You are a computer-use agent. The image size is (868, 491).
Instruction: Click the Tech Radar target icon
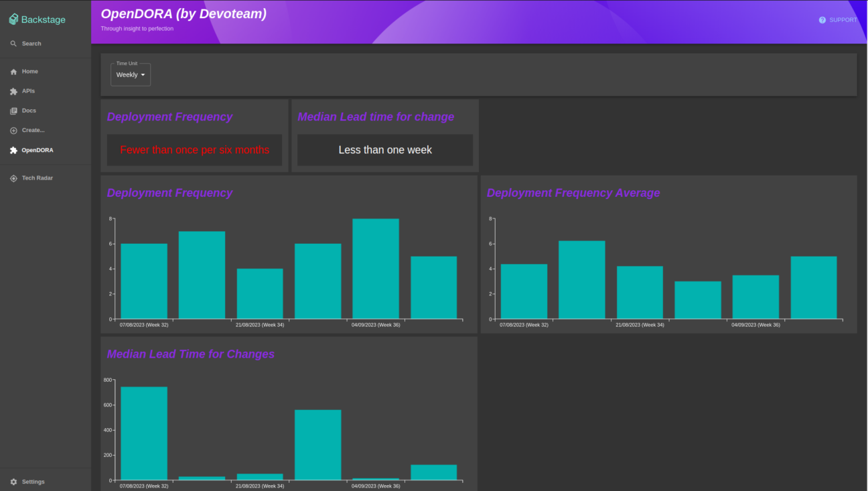13,178
